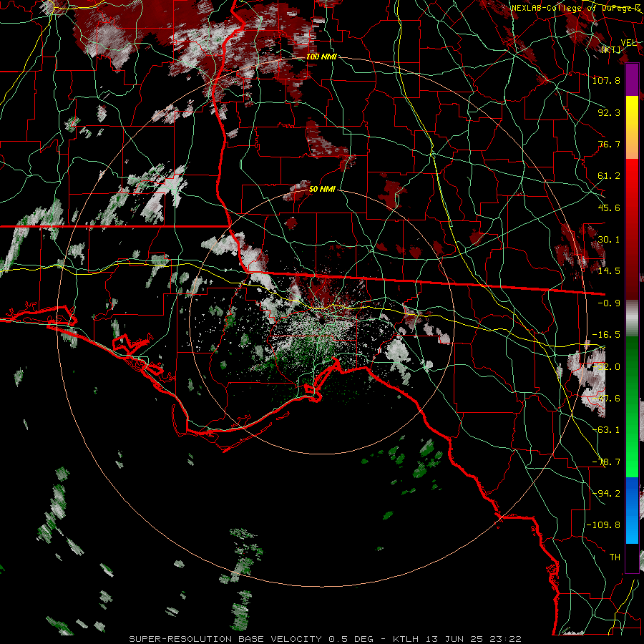Click the 61.2 velocity scale value
644x644 pixels.
pyautogui.click(x=609, y=176)
